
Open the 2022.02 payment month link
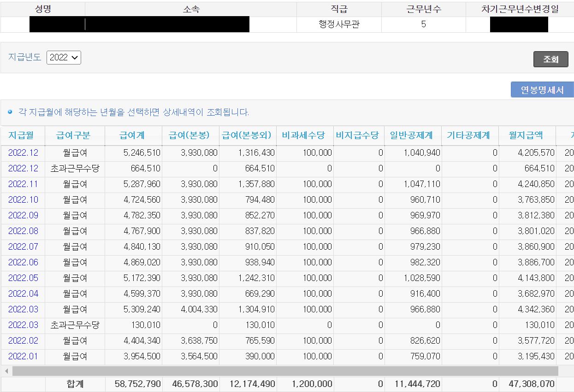(x=23, y=340)
